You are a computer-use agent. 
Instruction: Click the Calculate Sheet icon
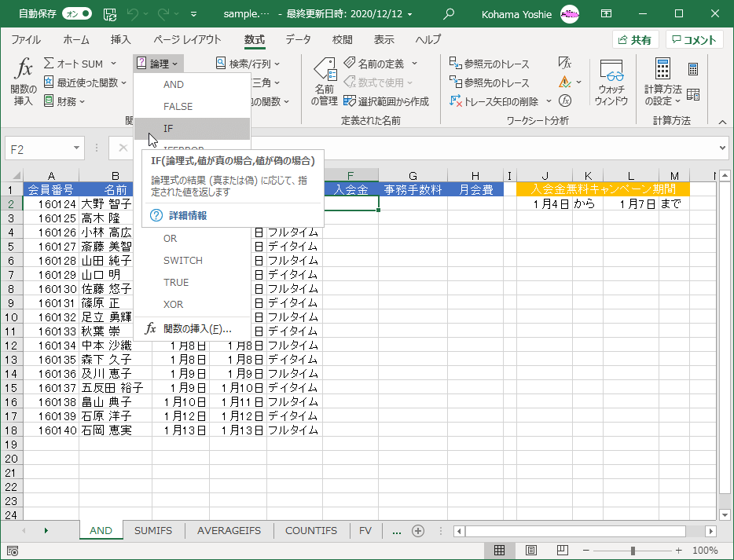tap(693, 94)
